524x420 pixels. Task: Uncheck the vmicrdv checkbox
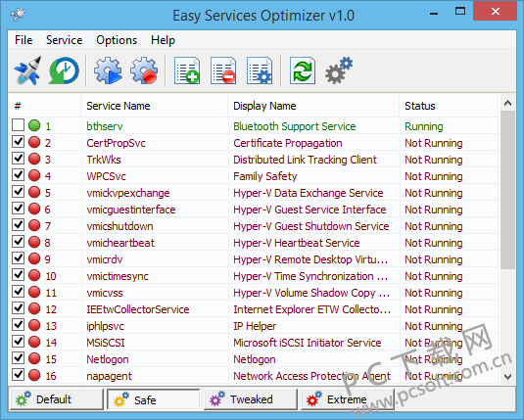coord(18,258)
